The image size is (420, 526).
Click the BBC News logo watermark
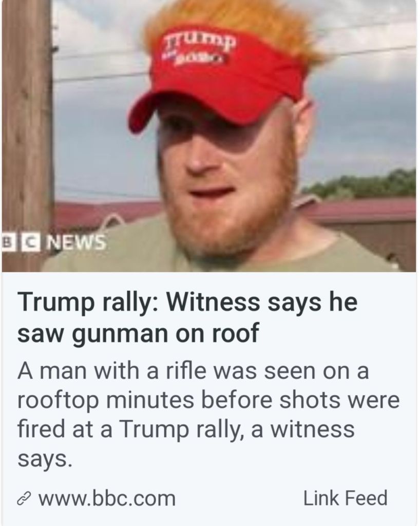tap(54, 242)
